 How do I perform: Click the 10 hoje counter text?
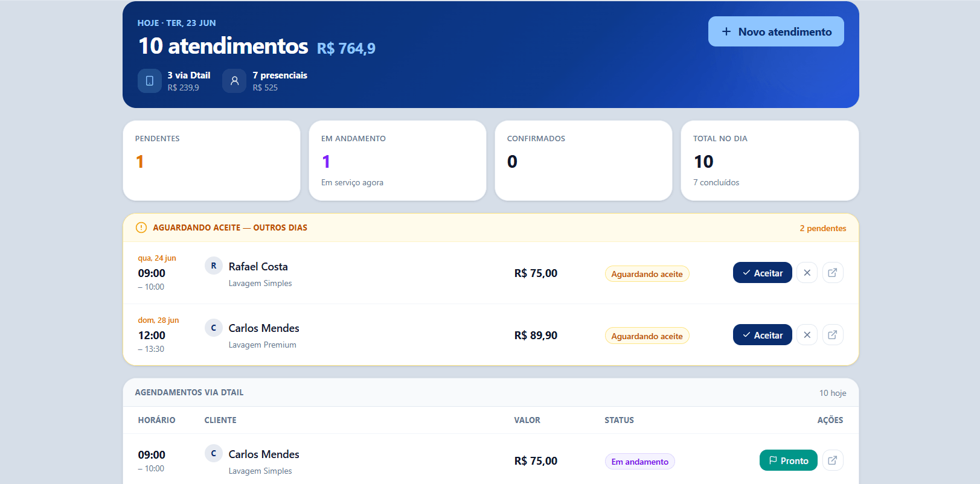(832, 393)
